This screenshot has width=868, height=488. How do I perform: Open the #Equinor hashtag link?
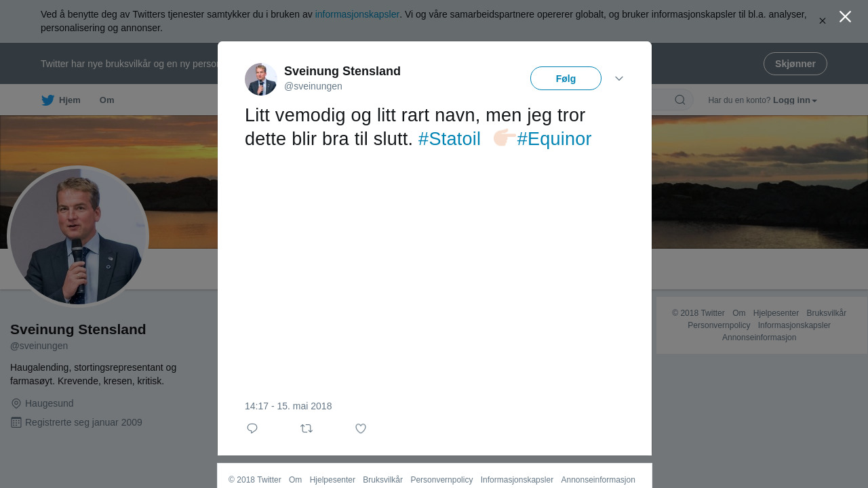point(554,139)
